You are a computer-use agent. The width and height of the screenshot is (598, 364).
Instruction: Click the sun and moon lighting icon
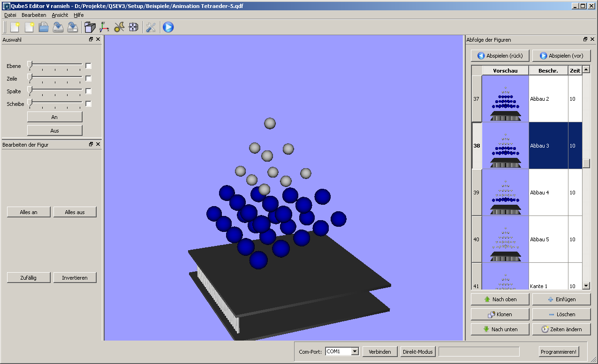(119, 27)
